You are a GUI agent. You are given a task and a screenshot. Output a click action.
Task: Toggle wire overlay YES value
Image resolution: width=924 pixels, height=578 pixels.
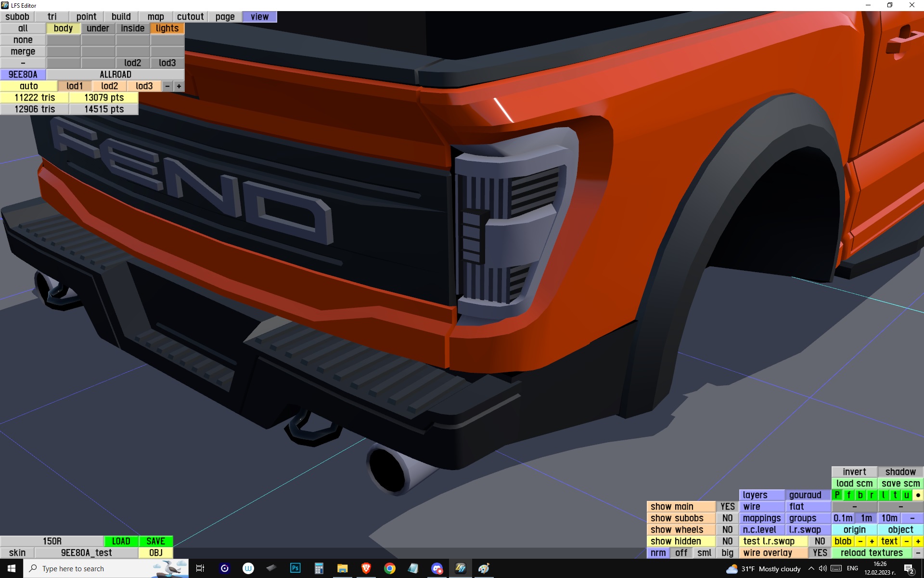(x=820, y=553)
